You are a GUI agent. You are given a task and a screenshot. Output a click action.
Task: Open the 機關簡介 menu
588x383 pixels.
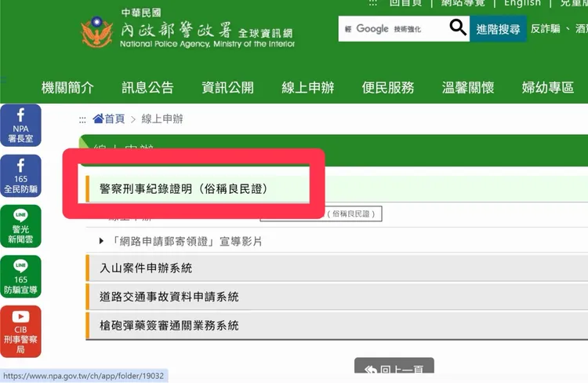[x=67, y=87]
